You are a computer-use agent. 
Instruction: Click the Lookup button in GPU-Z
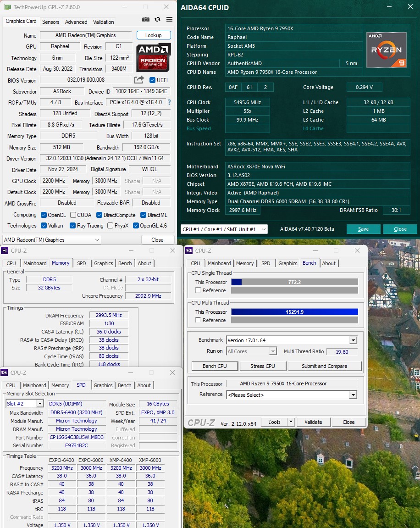[154, 35]
